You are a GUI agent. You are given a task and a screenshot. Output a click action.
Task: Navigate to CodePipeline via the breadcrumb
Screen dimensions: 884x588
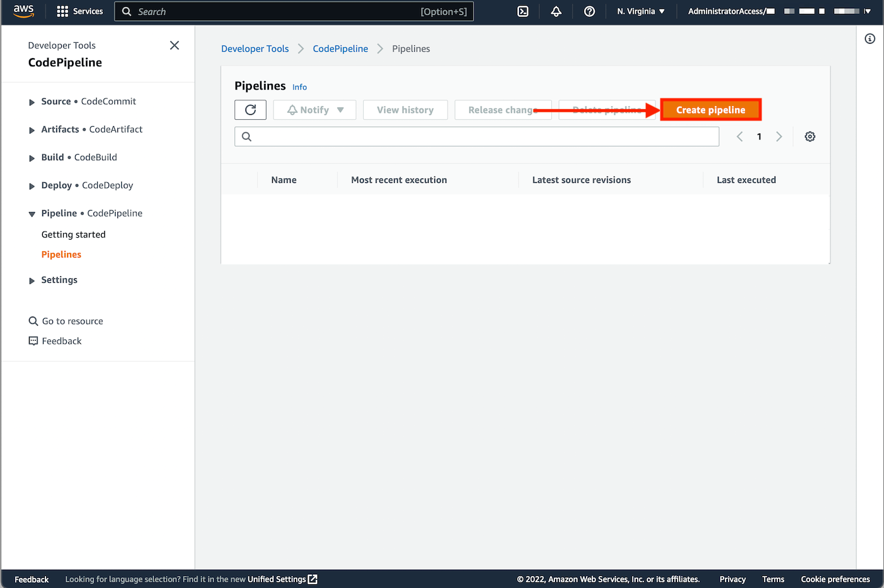pos(340,48)
